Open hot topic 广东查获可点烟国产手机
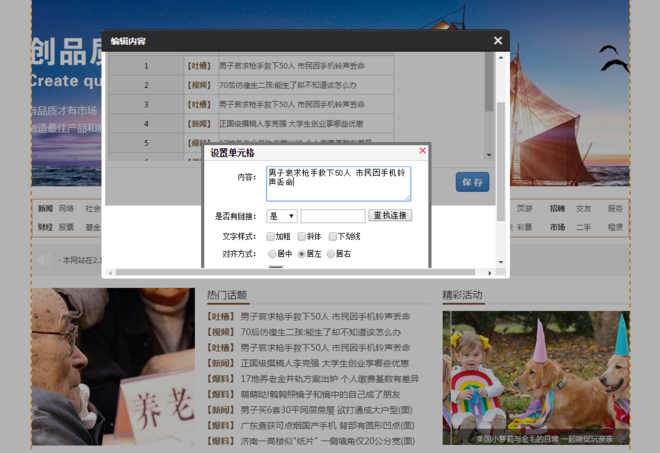Image resolution: width=660 pixels, height=453 pixels. 327,426
